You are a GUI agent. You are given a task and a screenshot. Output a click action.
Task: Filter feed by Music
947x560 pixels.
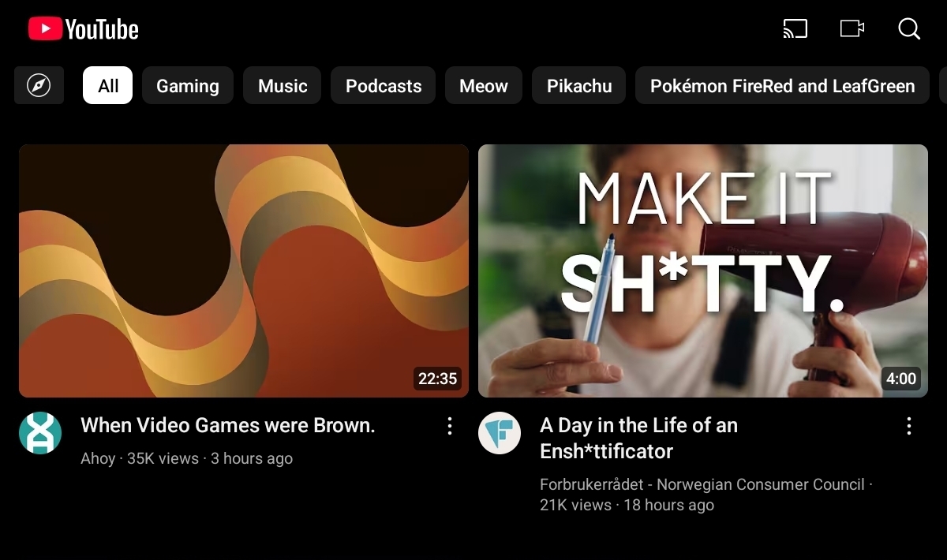pyautogui.click(x=283, y=85)
